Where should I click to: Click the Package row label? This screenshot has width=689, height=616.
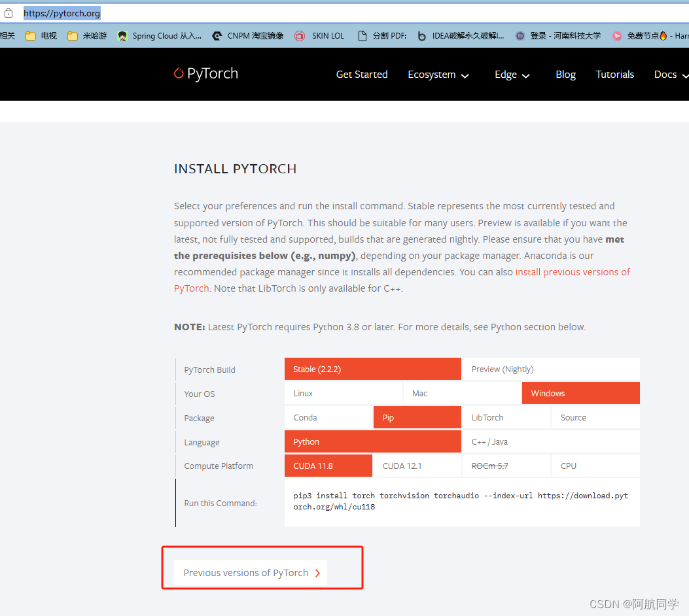(x=199, y=418)
